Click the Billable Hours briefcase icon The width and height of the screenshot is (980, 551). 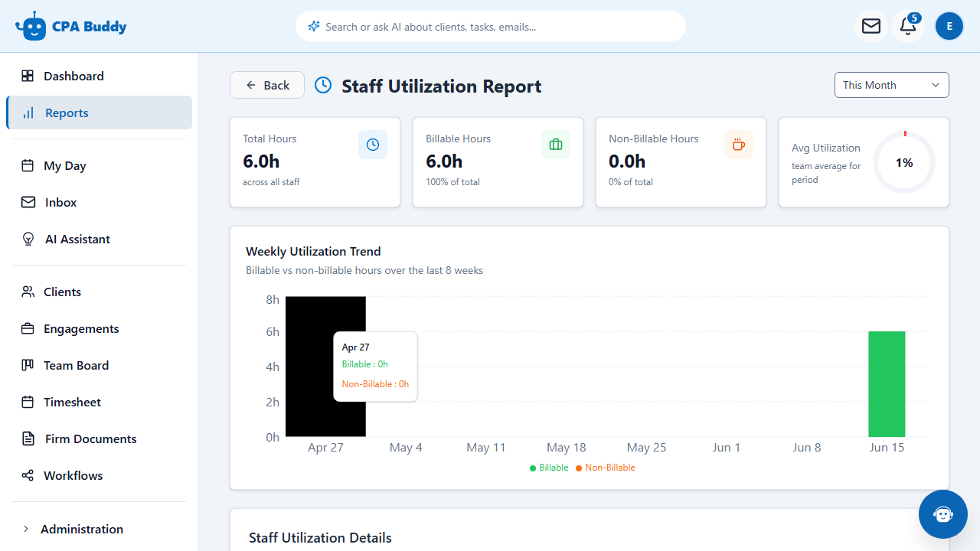(556, 145)
